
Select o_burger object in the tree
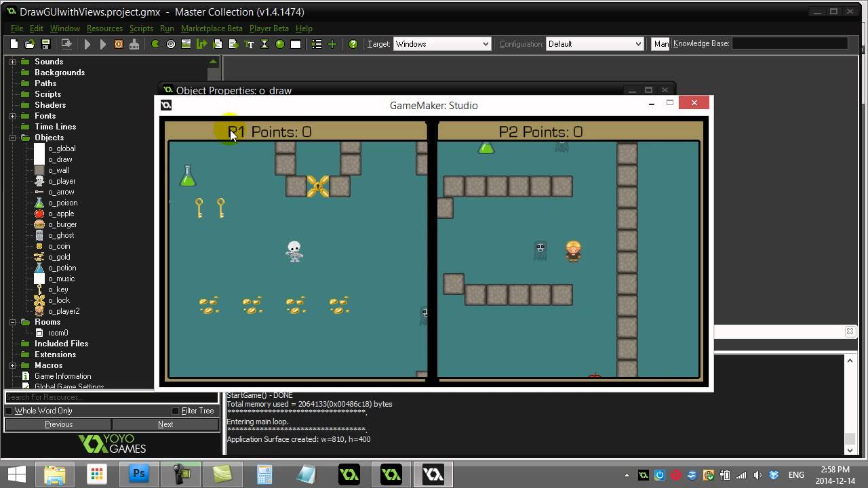click(x=62, y=224)
